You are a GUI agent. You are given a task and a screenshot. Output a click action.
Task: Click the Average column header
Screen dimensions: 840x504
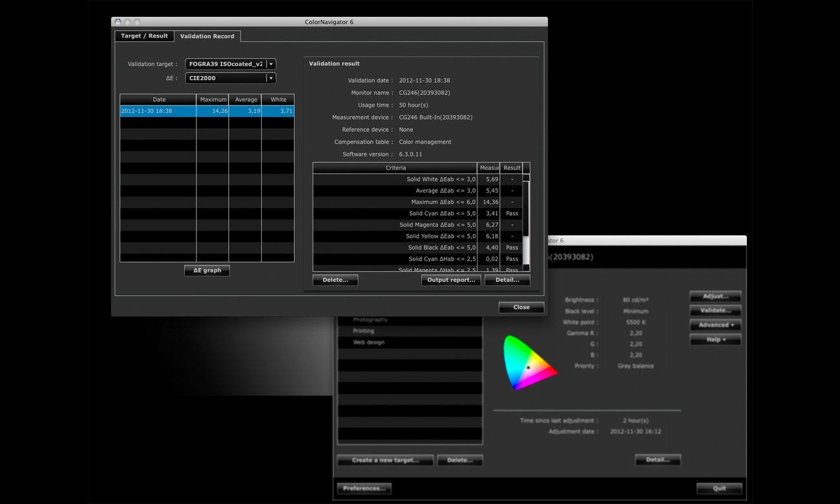[x=246, y=100]
